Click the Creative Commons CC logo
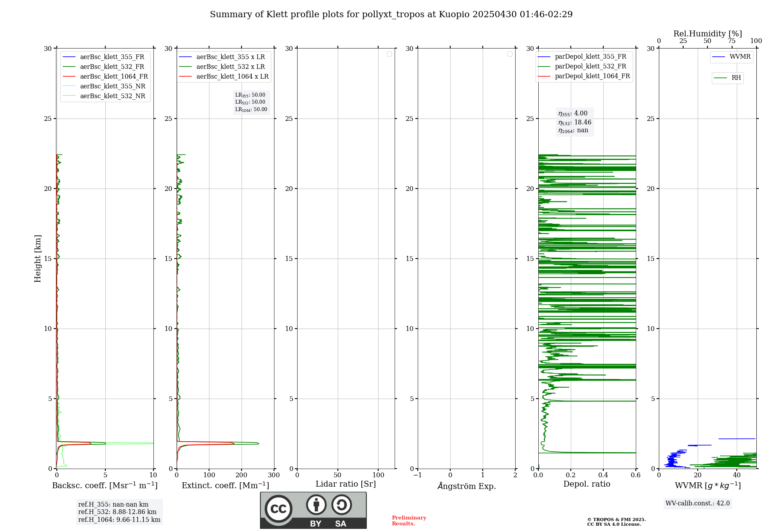Image resolution: width=783 pixels, height=532 pixels. [278, 509]
